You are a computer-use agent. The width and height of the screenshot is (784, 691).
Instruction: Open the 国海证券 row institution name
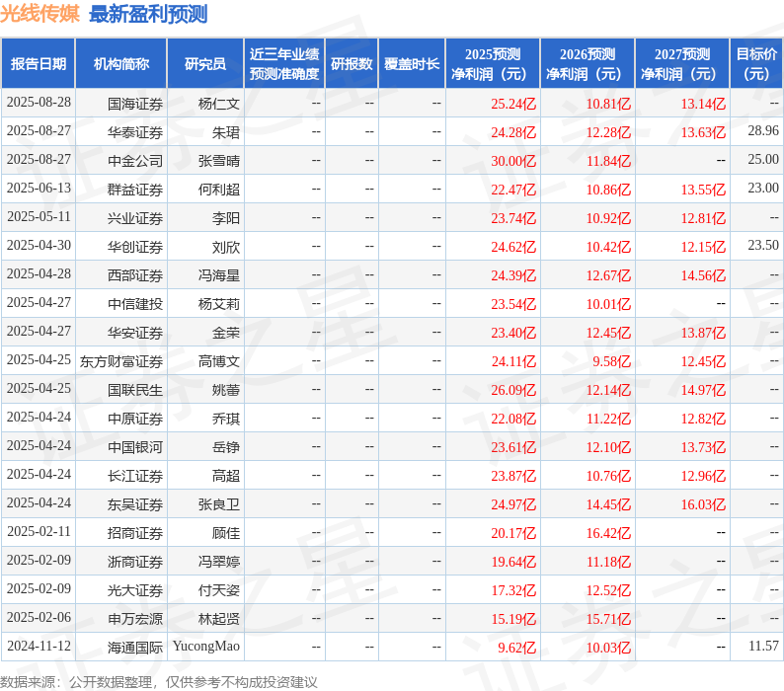[x=135, y=104]
